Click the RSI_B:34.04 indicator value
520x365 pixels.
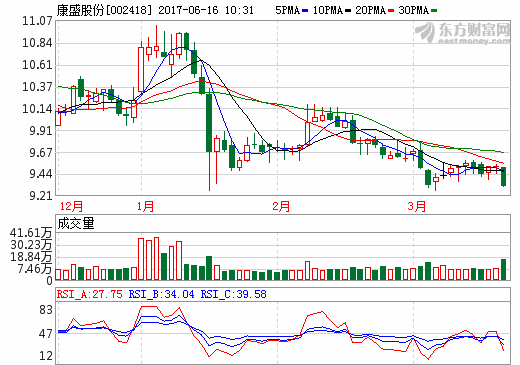pyautogui.click(x=161, y=294)
